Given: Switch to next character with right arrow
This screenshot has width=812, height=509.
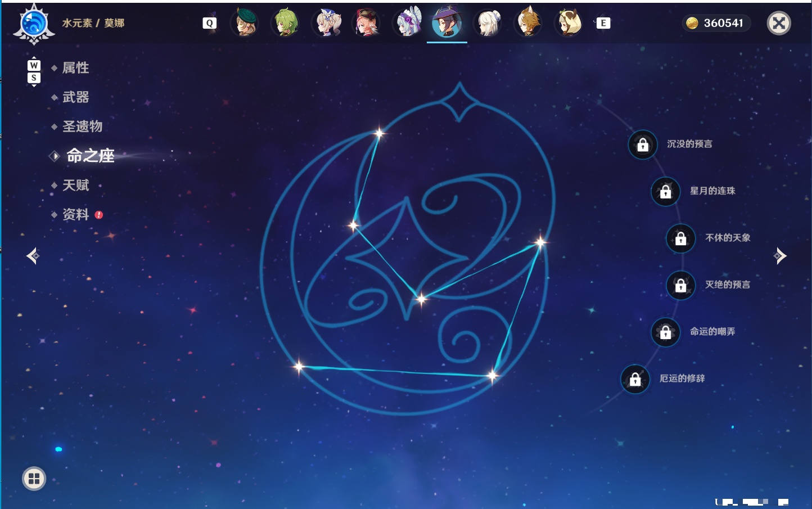Looking at the screenshot, I should pos(780,256).
